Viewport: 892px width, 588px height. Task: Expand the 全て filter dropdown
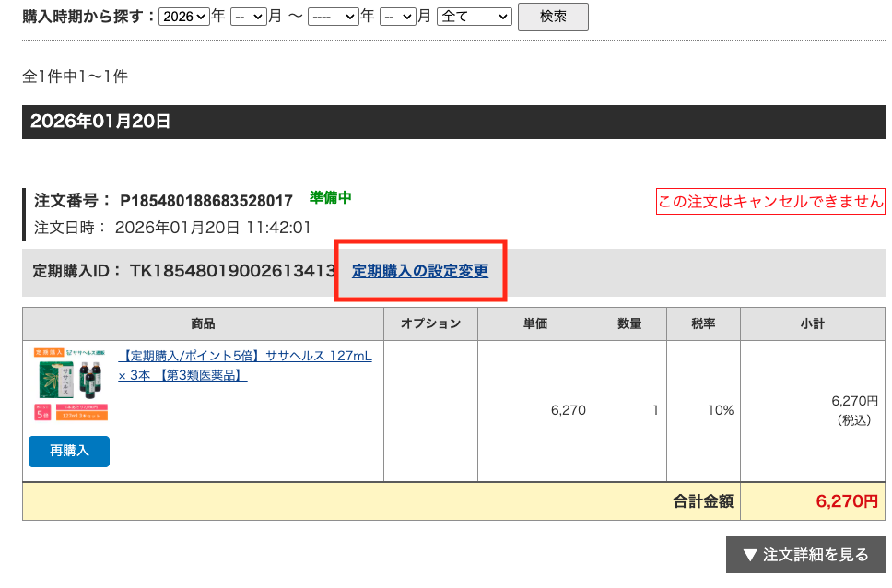coord(474,17)
